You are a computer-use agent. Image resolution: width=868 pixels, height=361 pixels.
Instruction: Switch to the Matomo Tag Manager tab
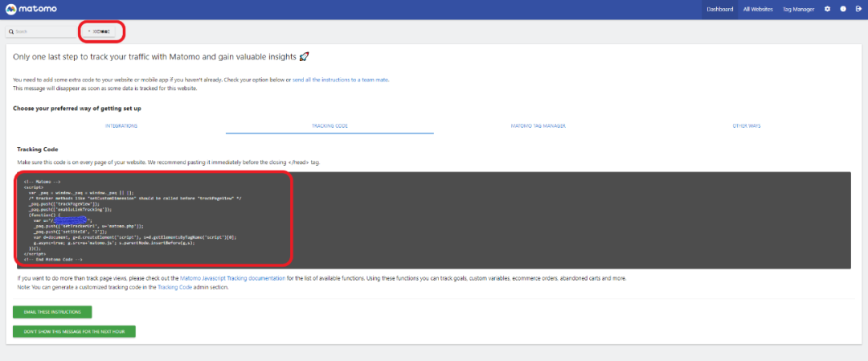pyautogui.click(x=538, y=125)
